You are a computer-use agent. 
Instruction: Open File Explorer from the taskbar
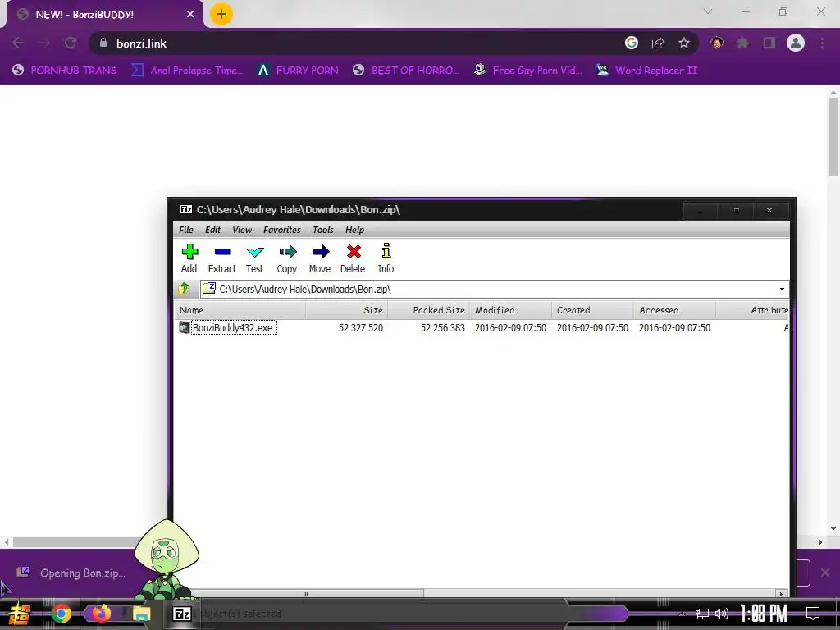pyautogui.click(x=141, y=614)
